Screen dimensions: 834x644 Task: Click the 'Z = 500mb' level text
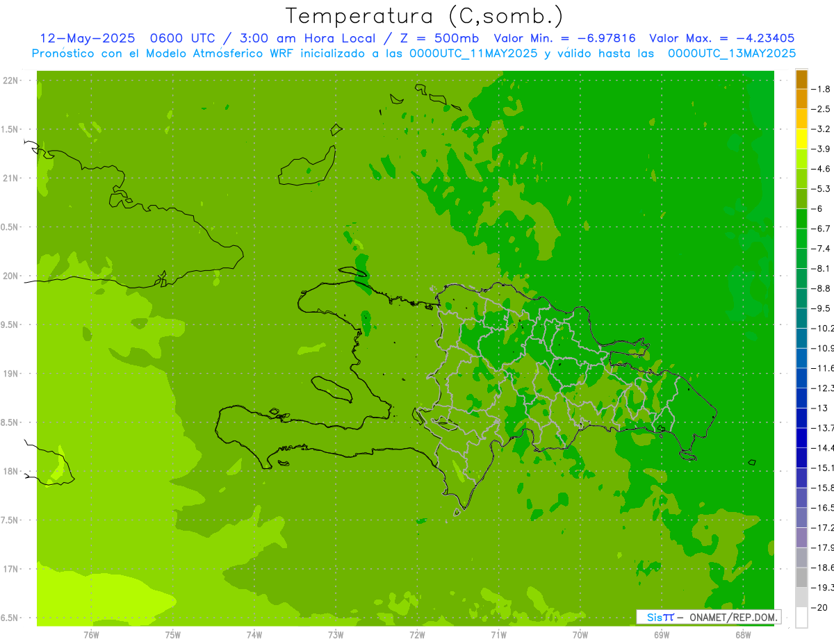point(439,38)
